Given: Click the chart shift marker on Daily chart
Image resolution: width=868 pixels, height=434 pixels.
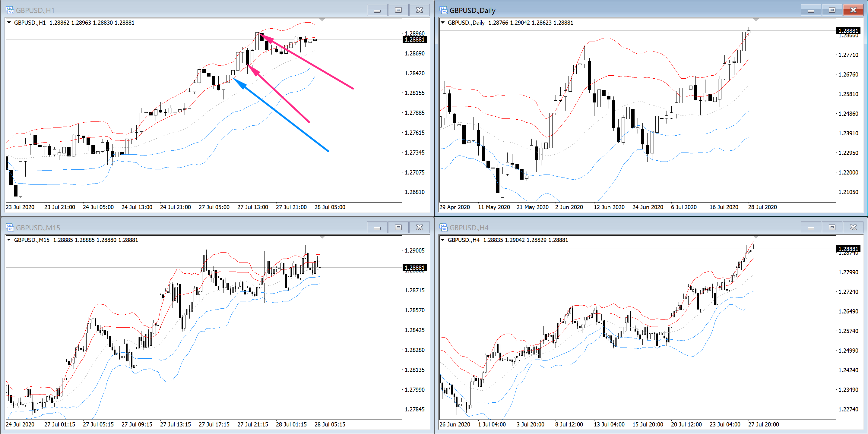Looking at the screenshot, I should (x=756, y=20).
